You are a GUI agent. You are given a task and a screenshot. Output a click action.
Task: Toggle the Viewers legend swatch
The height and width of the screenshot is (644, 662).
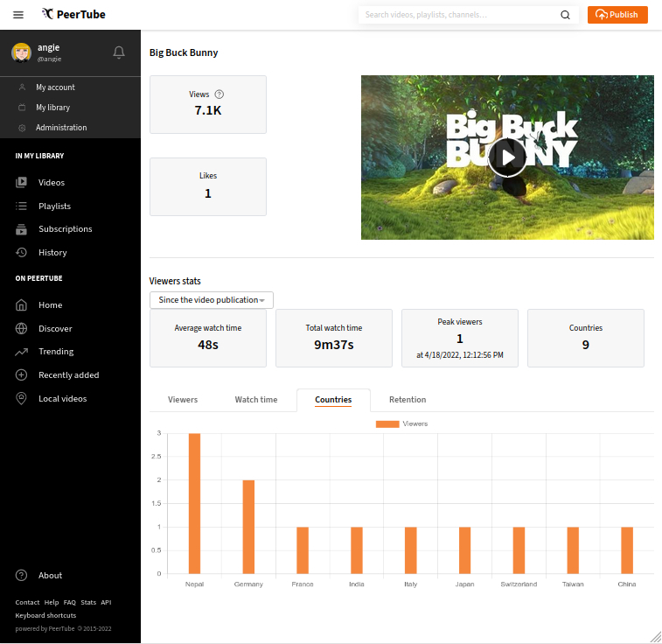point(387,424)
